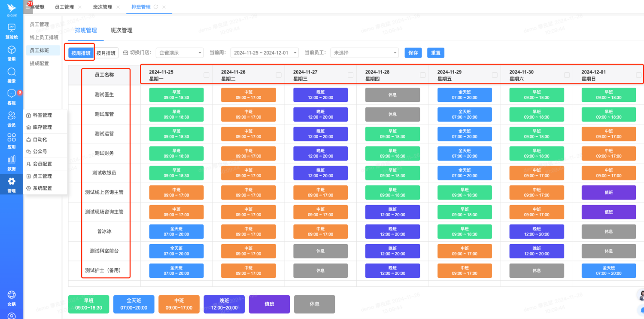644x319 pixels.
Task: Check the 2024-11-25 星期一 column checkbox
Action: click(x=207, y=75)
